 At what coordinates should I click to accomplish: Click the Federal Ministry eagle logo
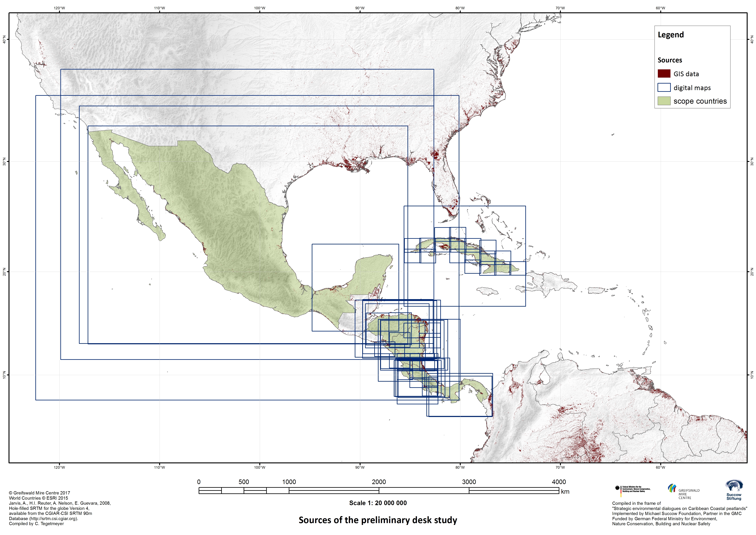[618, 488]
